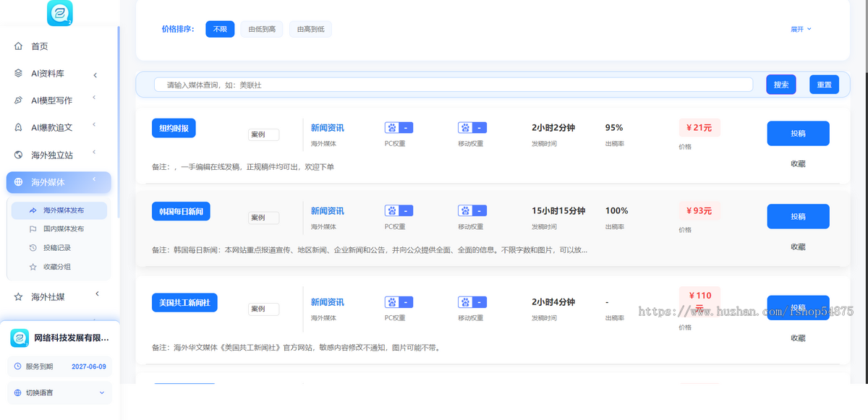Click the ¥21元 price tag
The image size is (868, 420).
coord(699,128)
